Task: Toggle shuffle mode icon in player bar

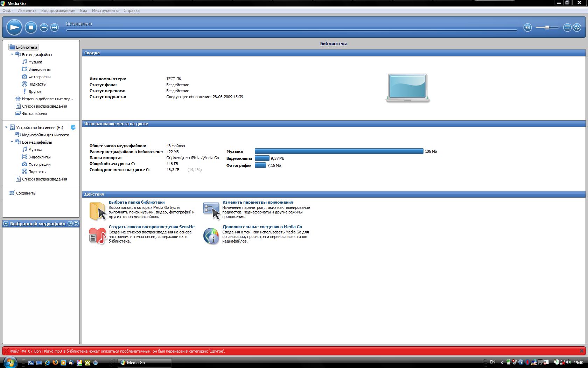Action: tap(567, 27)
